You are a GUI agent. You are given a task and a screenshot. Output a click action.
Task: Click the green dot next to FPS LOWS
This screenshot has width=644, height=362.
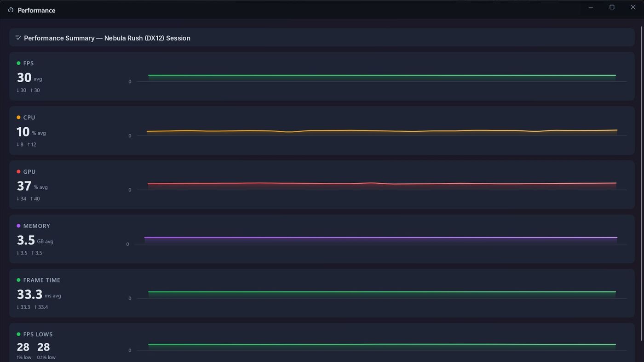[x=18, y=334]
